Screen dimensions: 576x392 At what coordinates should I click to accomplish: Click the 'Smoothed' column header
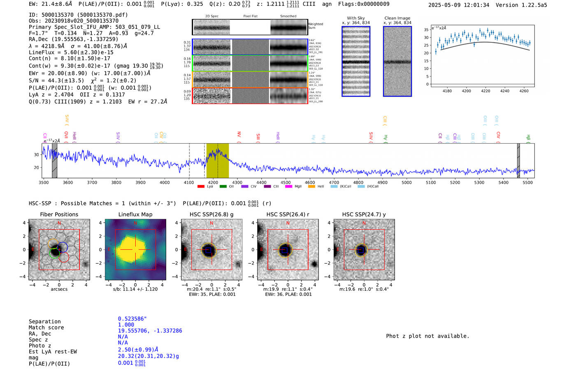pyautogui.click(x=288, y=16)
